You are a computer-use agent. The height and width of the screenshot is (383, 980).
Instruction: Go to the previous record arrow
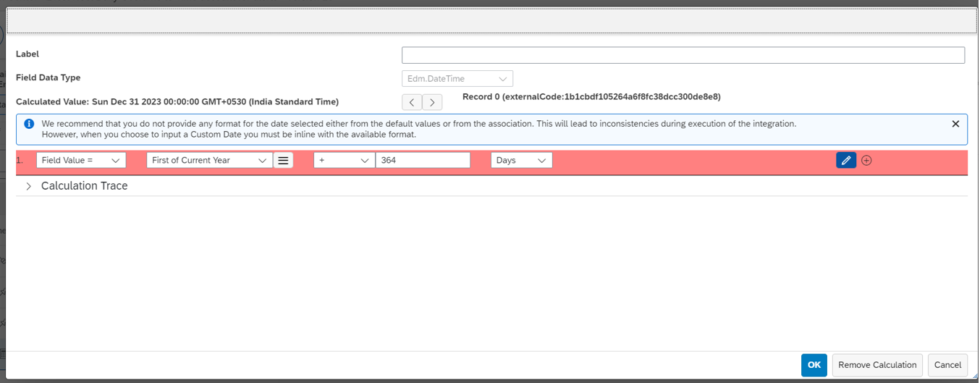[x=412, y=103]
